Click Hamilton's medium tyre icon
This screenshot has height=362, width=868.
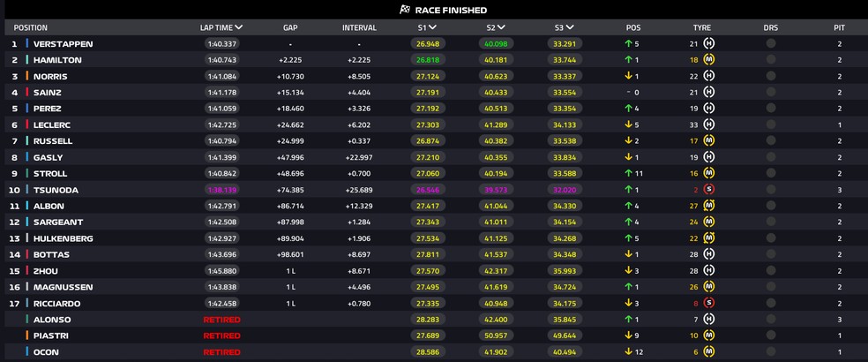[708, 59]
